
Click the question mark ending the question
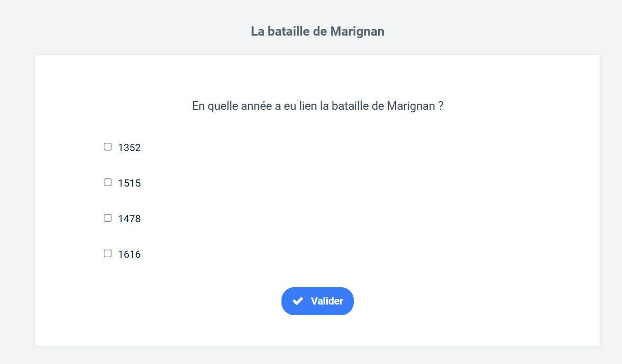point(441,106)
